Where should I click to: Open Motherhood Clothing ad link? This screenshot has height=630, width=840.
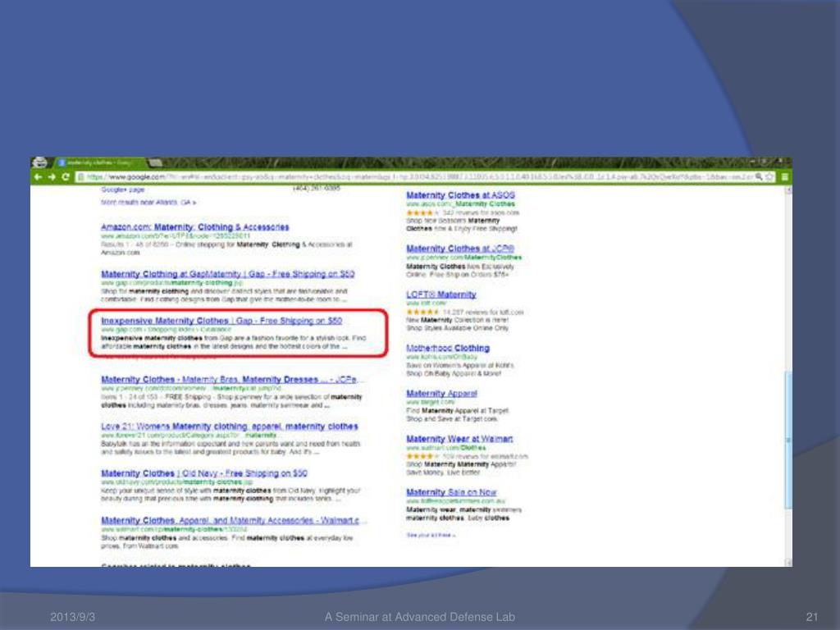click(x=448, y=348)
